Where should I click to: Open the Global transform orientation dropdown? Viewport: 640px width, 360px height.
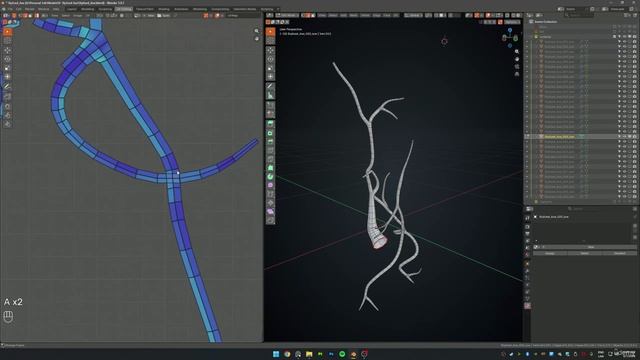(x=413, y=15)
